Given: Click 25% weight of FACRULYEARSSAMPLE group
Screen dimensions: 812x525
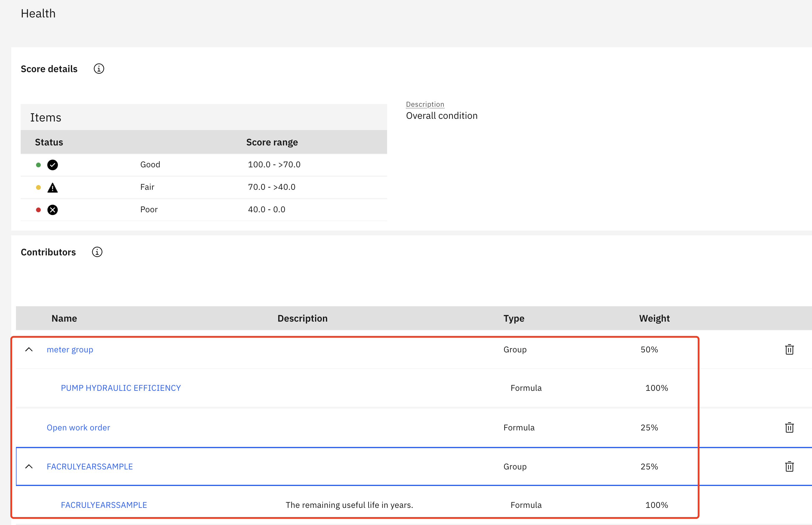Looking at the screenshot, I should point(649,466).
